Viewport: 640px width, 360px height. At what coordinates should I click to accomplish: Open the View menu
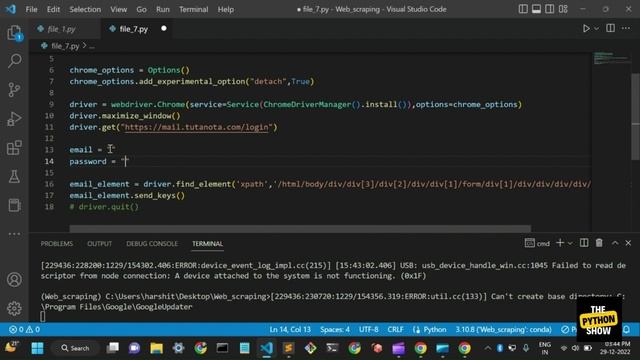pyautogui.click(x=118, y=9)
